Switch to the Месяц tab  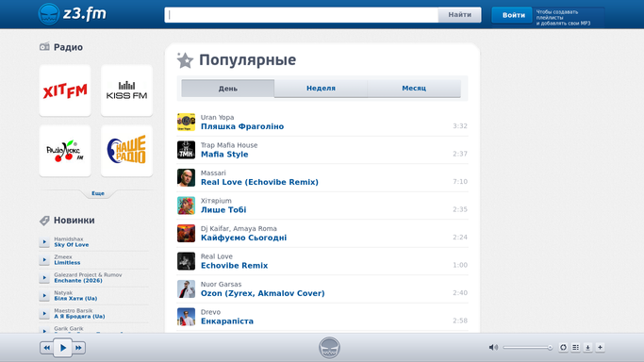[414, 89]
